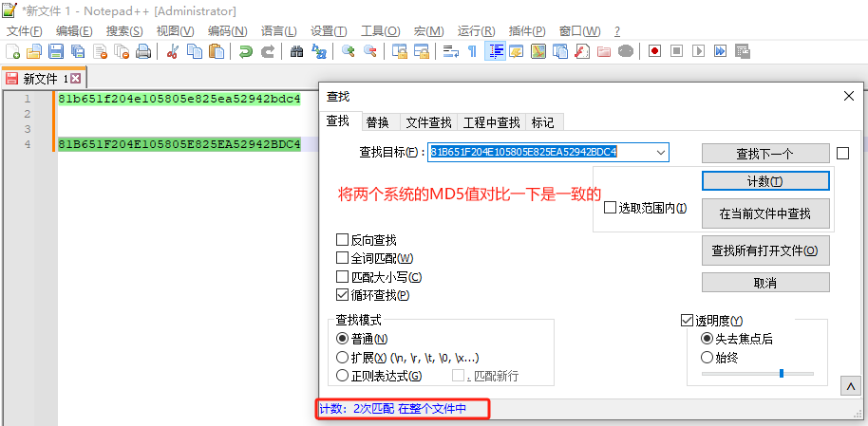Click the Document Map toolbar icon

[538, 51]
